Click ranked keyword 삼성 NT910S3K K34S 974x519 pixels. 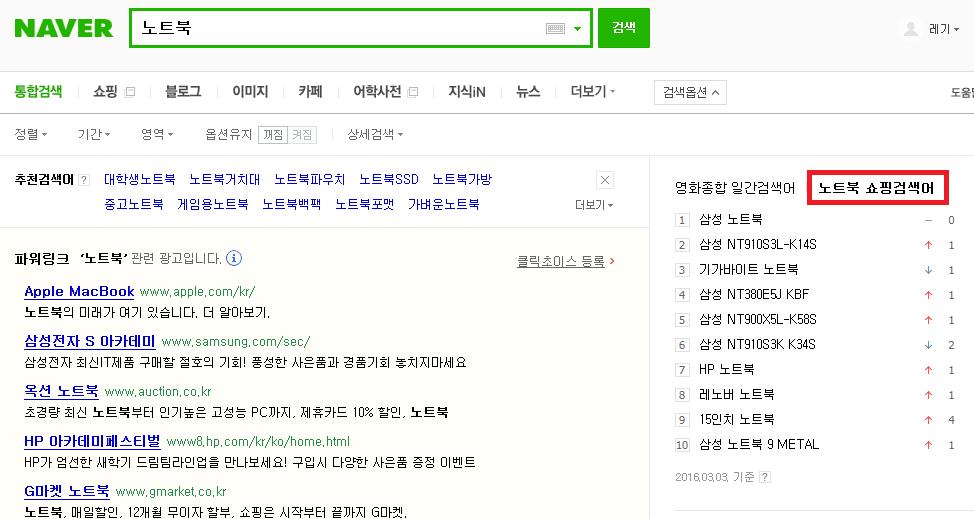coord(757,344)
